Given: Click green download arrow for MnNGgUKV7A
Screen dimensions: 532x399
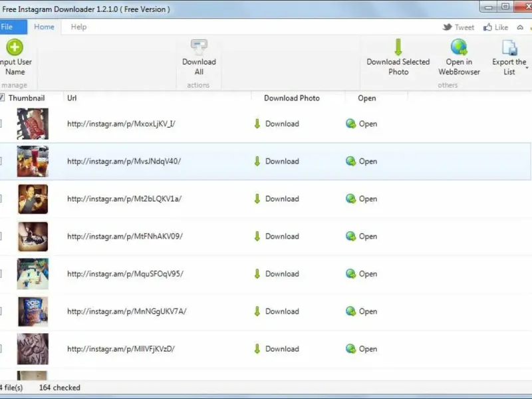Looking at the screenshot, I should pyautogui.click(x=257, y=311).
